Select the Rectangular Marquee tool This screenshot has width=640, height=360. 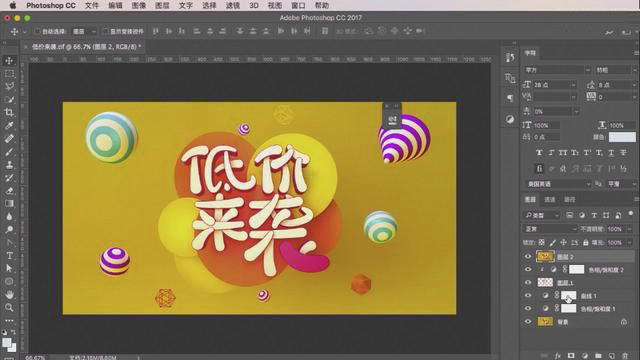[x=9, y=74]
